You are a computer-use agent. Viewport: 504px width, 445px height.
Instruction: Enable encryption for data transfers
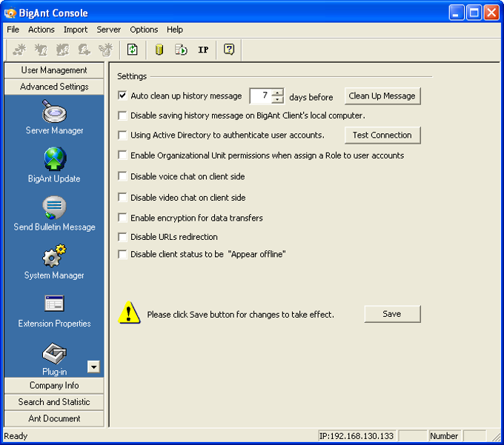[122, 218]
